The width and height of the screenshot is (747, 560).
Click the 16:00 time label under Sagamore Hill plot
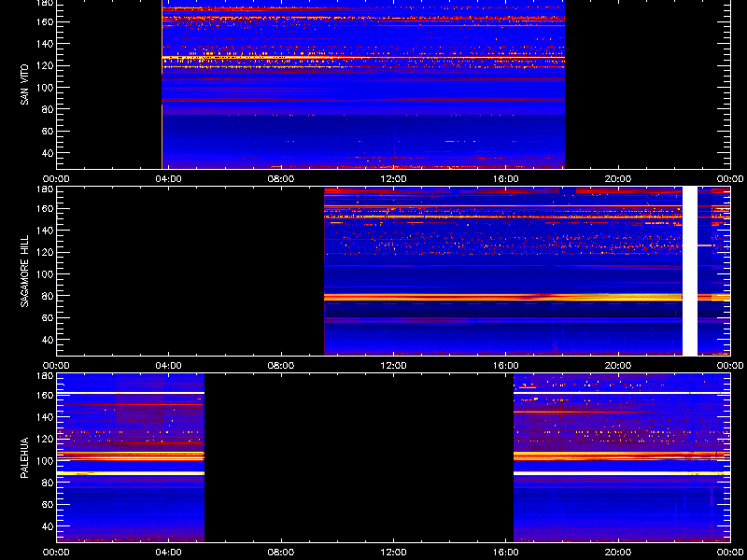tap(506, 366)
